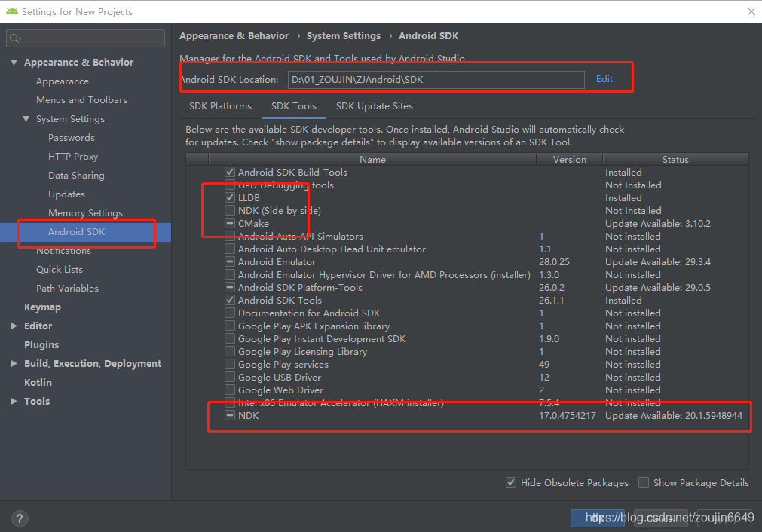Check Google Play Licensing Library
Screen dimensions: 762x532
[230, 351]
